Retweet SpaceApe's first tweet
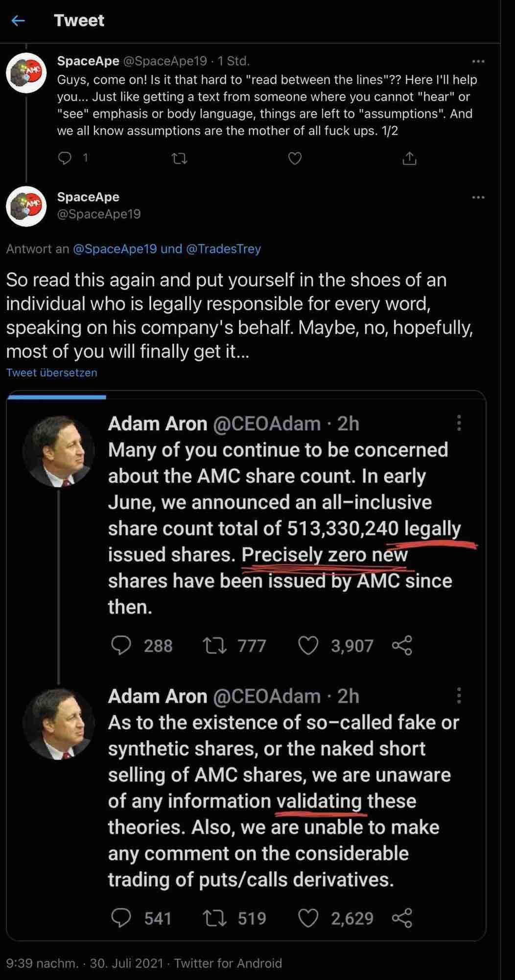The height and width of the screenshot is (980, 515). coord(180,158)
